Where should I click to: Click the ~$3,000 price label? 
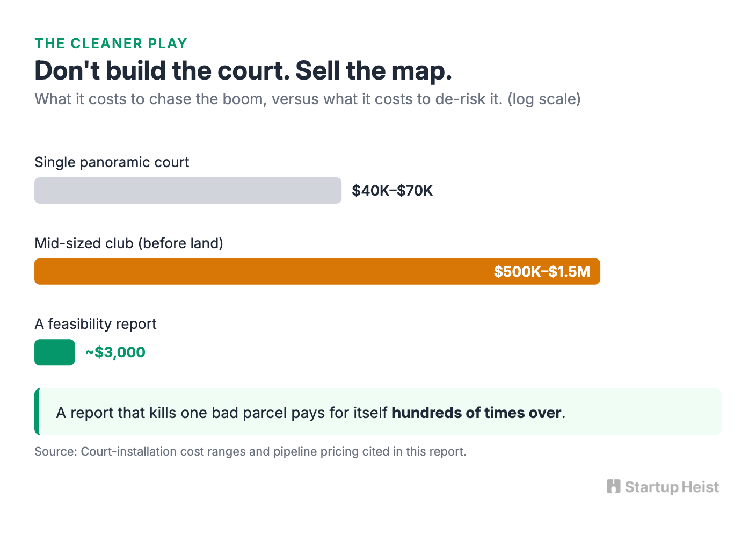click(x=115, y=352)
